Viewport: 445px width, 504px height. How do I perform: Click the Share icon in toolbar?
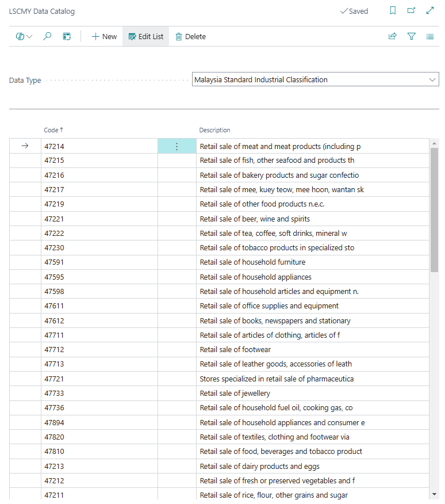393,36
